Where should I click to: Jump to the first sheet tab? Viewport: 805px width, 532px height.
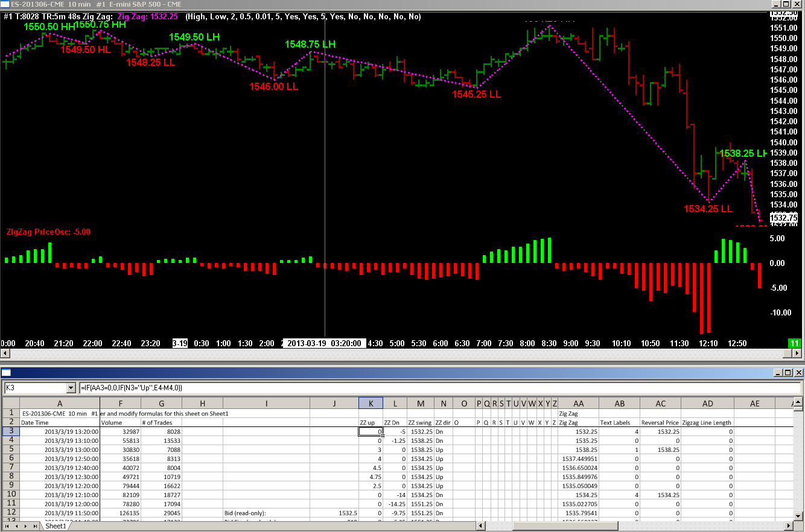pos(7,526)
